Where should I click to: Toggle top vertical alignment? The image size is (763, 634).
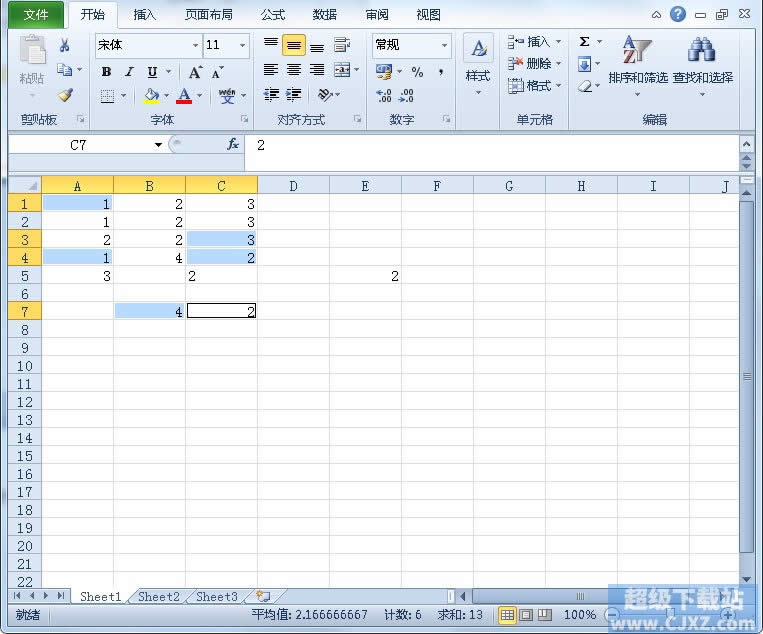pos(271,45)
